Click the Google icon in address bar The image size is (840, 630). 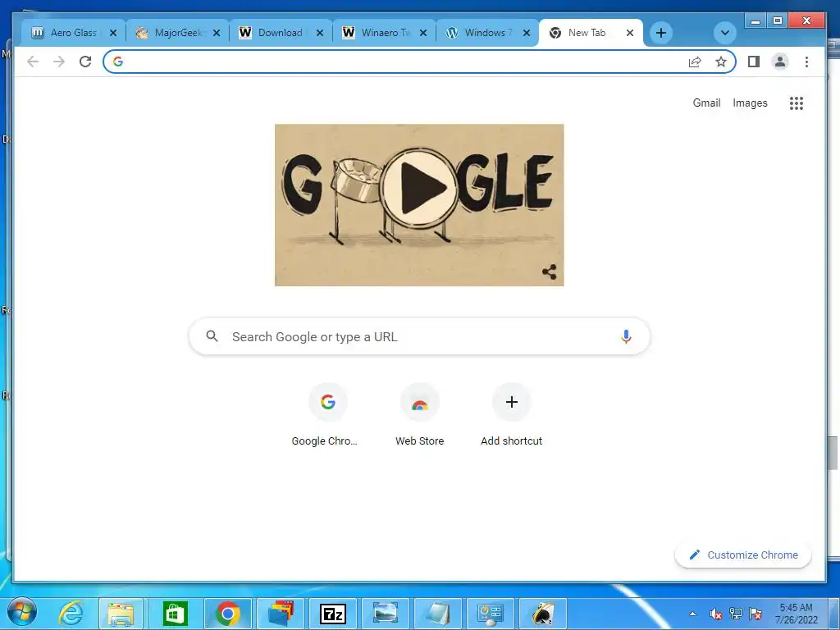coord(118,62)
